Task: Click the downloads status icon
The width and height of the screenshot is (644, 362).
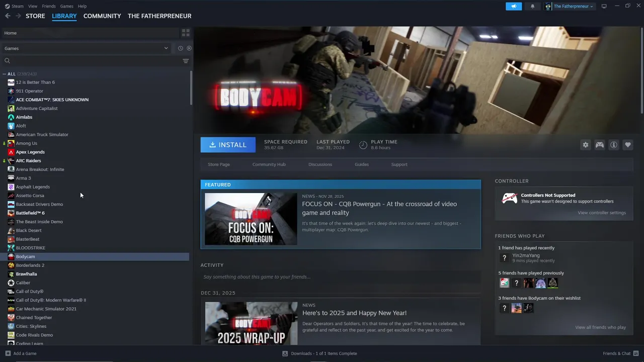Action: 285,353
